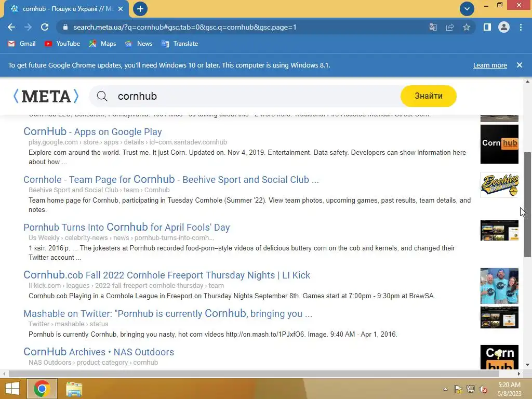Click the network tray icon
Viewport: 532px width, 399px height.
471,389
